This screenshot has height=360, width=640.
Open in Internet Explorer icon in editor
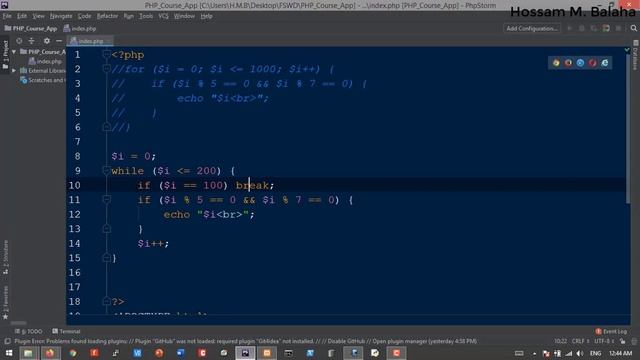pyautogui.click(x=605, y=63)
